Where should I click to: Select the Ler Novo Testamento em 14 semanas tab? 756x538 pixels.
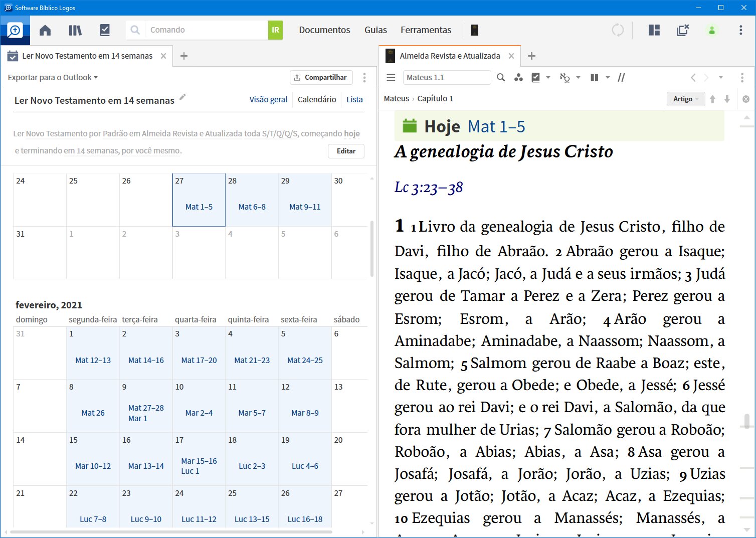point(86,56)
